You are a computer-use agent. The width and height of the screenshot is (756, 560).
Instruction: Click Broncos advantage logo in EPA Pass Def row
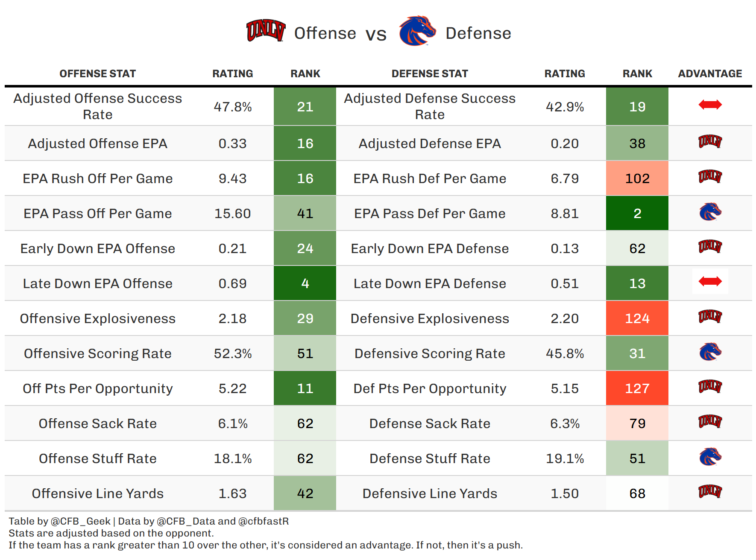pyautogui.click(x=710, y=212)
